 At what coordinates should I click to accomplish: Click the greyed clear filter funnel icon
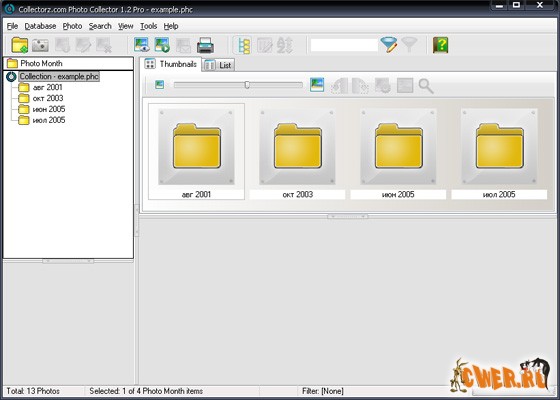tap(409, 45)
